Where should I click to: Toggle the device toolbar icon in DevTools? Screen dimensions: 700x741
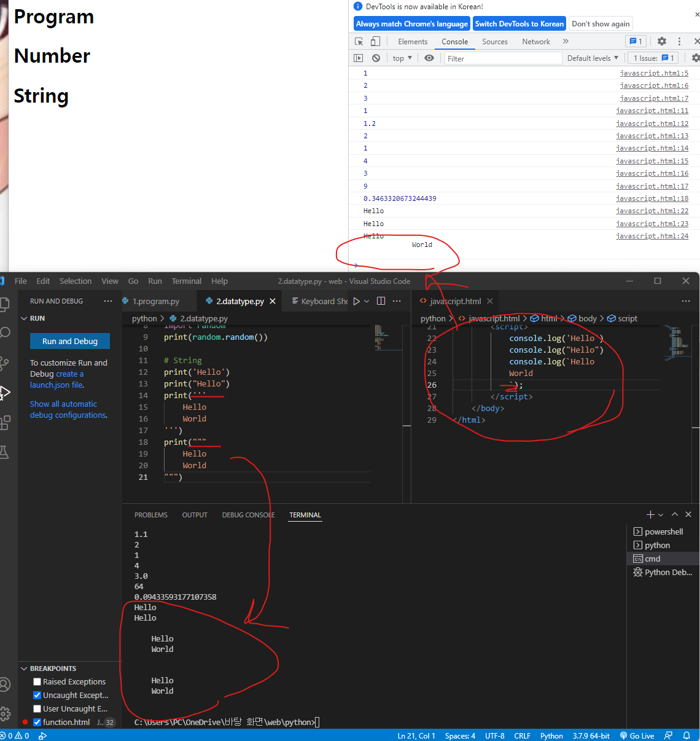(x=375, y=41)
